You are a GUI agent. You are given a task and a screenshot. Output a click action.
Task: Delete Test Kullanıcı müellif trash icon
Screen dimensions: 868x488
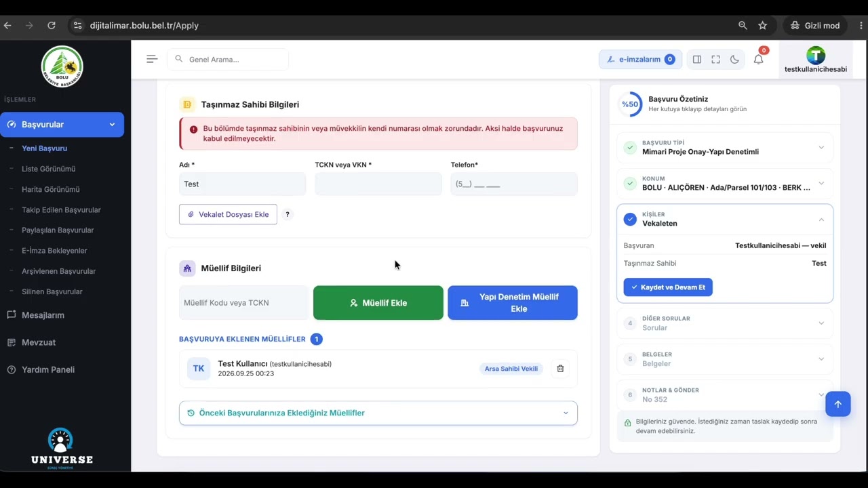[560, 369]
